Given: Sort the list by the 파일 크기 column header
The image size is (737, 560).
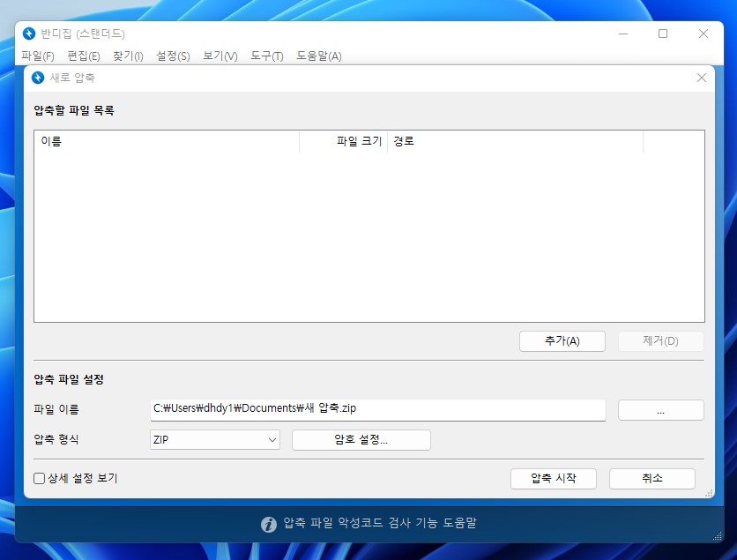Looking at the screenshot, I should [x=343, y=141].
